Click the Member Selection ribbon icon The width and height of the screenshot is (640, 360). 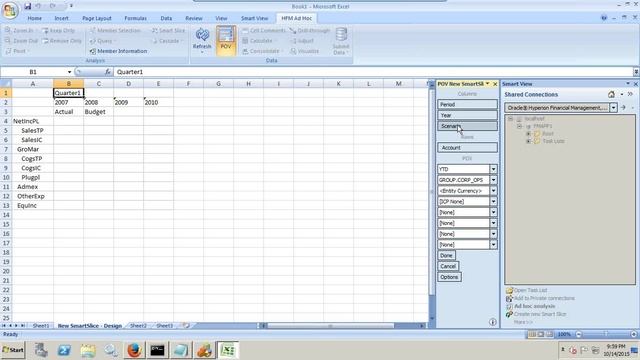click(93, 31)
